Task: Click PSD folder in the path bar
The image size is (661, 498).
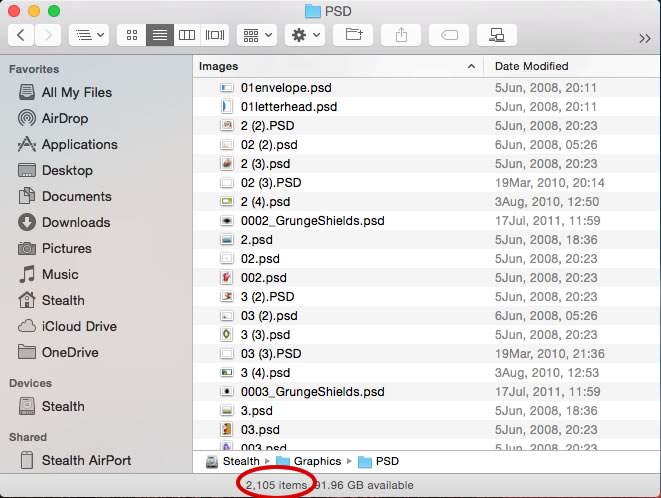Action: (x=378, y=461)
